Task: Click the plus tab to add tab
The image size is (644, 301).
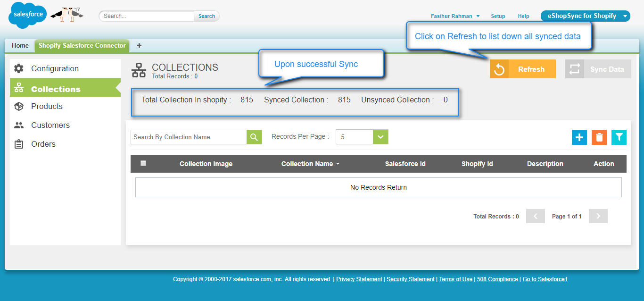Action: point(139,46)
